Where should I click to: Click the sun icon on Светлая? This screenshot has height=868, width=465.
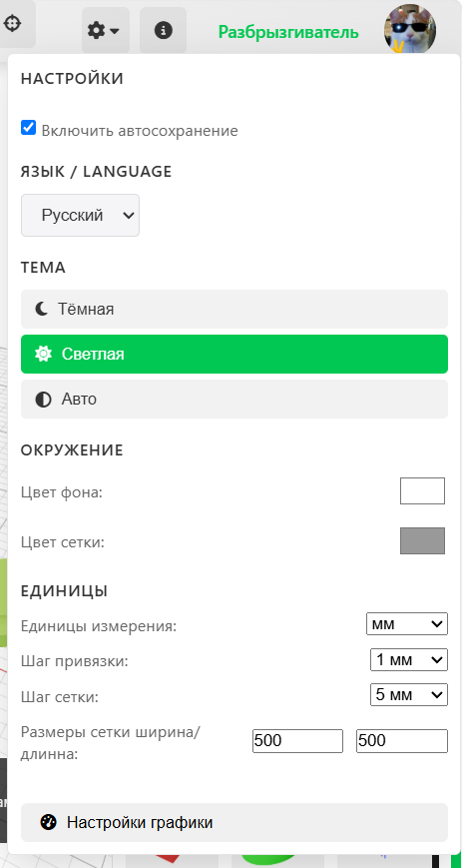coord(43,354)
